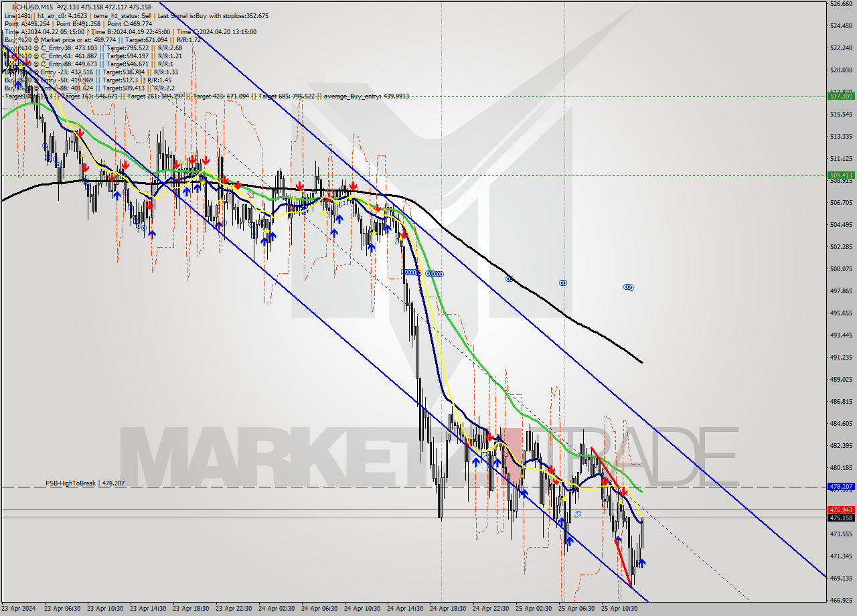Screen dimensions: 857x616
Task: Select the 'Time A:2024.04.22 05:15:00' text
Action: (x=44, y=31)
